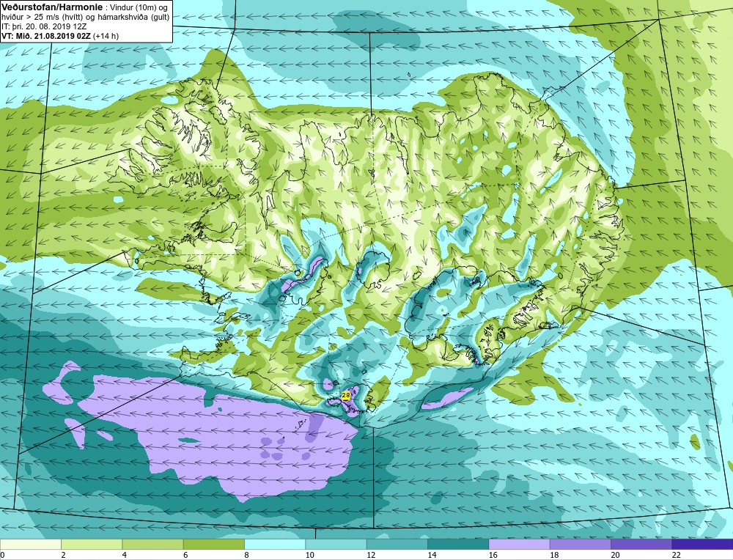Select the olive green 6–8 m/s legend swatch
Image resolution: width=733 pixels, height=560 pixels.
214,544
